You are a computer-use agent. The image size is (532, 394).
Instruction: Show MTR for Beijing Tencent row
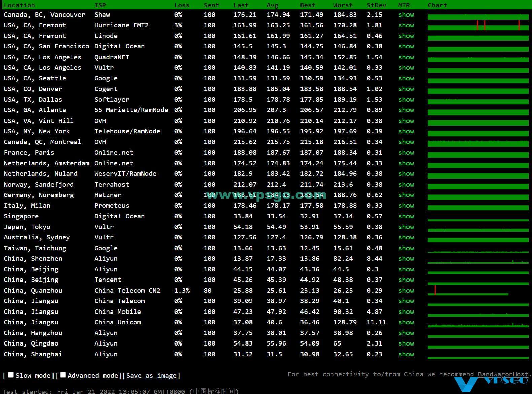[406, 280]
